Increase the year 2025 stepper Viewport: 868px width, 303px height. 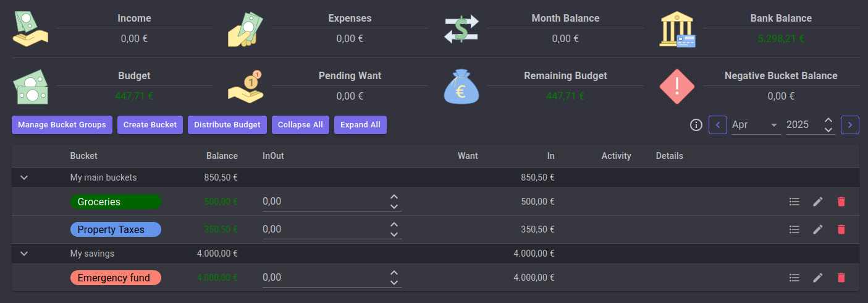tap(828, 120)
